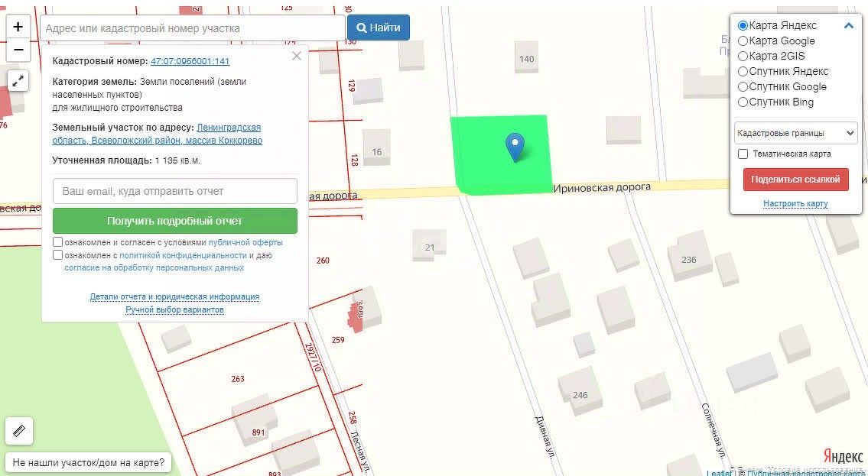Select the Карта Google radio option

click(743, 41)
